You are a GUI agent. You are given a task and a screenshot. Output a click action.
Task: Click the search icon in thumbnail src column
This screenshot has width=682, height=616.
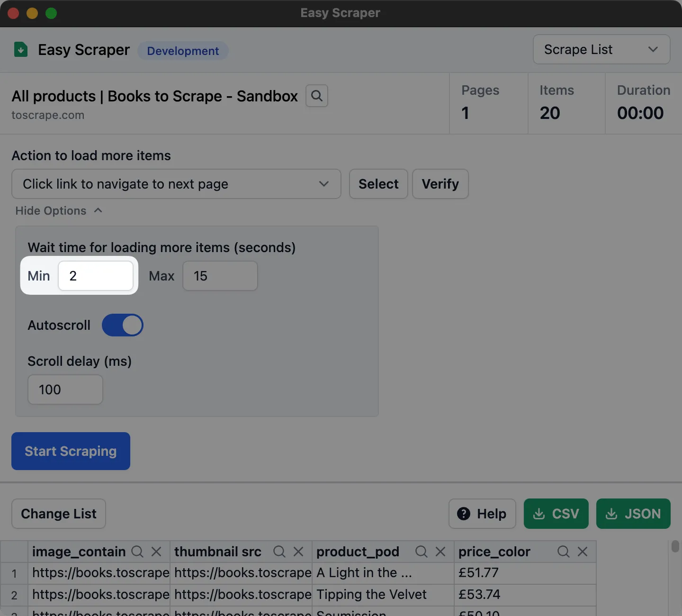click(x=279, y=552)
